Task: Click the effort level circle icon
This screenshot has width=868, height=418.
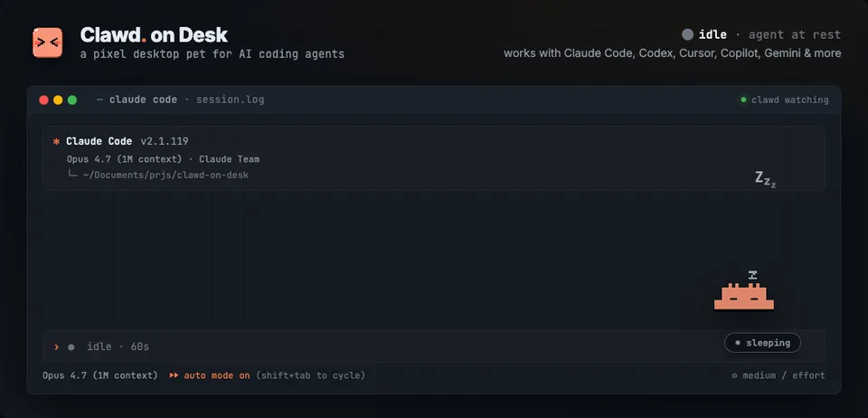Action: point(734,375)
